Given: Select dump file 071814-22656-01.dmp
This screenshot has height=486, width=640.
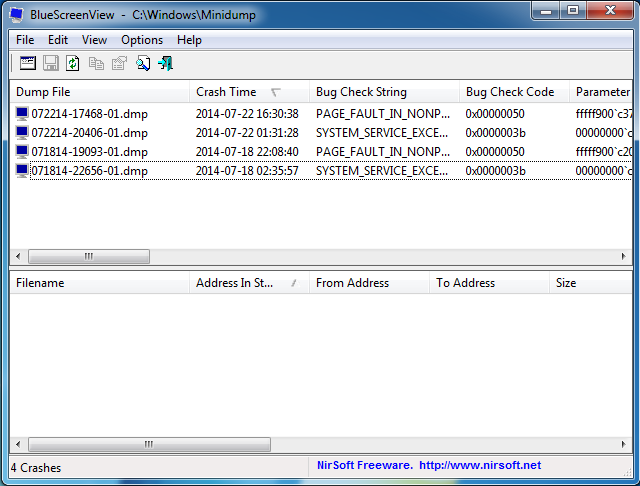Looking at the screenshot, I should (89, 171).
